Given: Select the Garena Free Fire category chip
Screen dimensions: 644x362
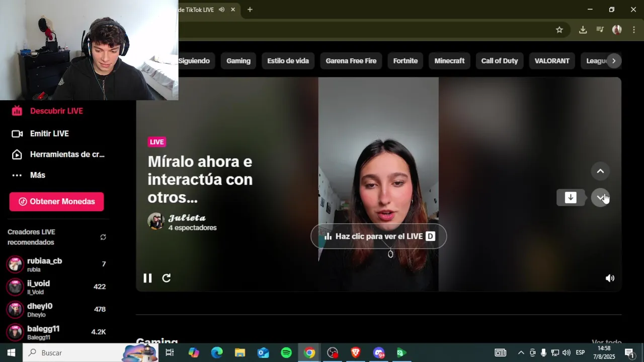Looking at the screenshot, I should [351, 61].
